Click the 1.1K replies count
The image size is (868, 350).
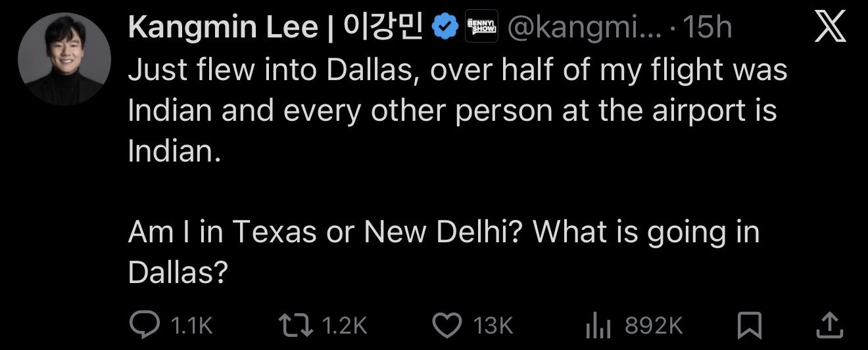coord(191,325)
